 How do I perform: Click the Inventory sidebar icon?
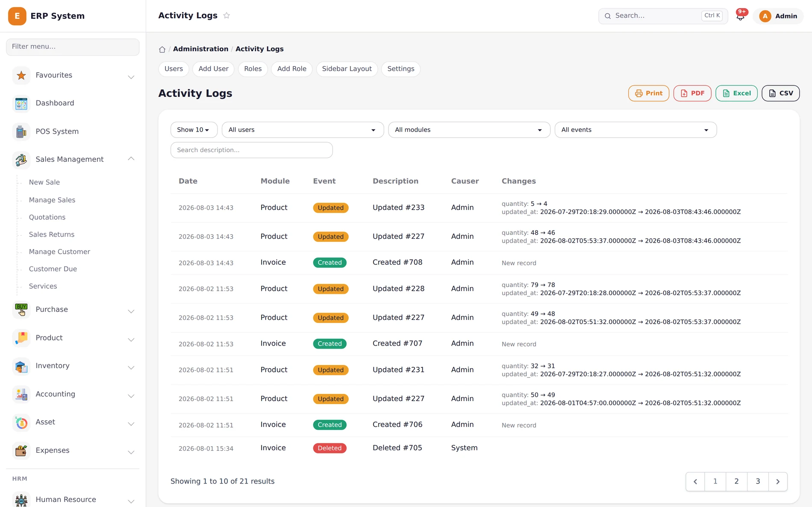click(x=21, y=366)
